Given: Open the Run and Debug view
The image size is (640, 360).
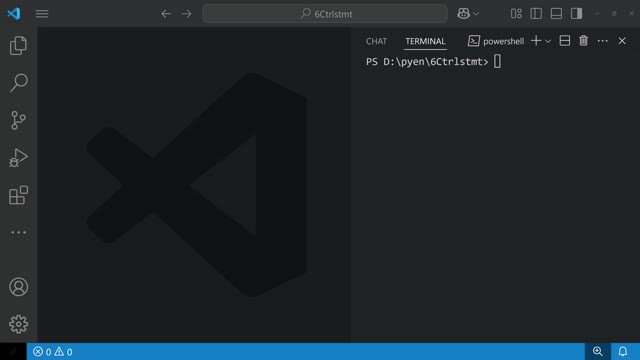Looking at the screenshot, I should click(x=18, y=158).
